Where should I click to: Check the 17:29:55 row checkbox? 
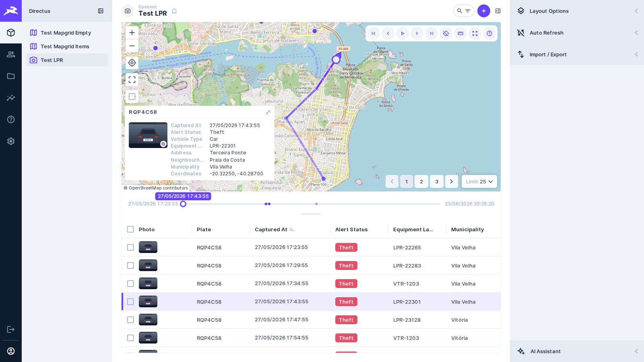[x=130, y=265]
